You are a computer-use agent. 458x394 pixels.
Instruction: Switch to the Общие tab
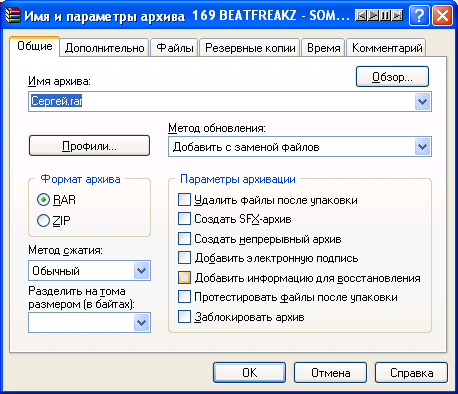click(x=35, y=46)
